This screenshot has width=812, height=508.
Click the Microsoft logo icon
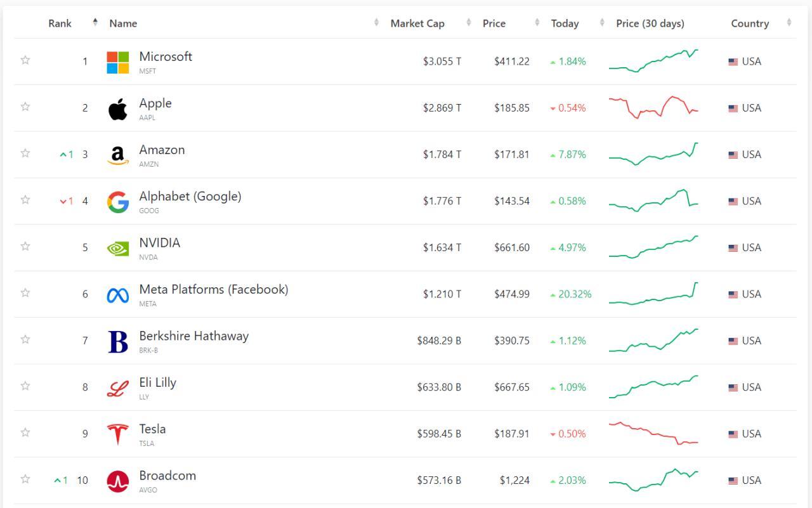pyautogui.click(x=118, y=62)
